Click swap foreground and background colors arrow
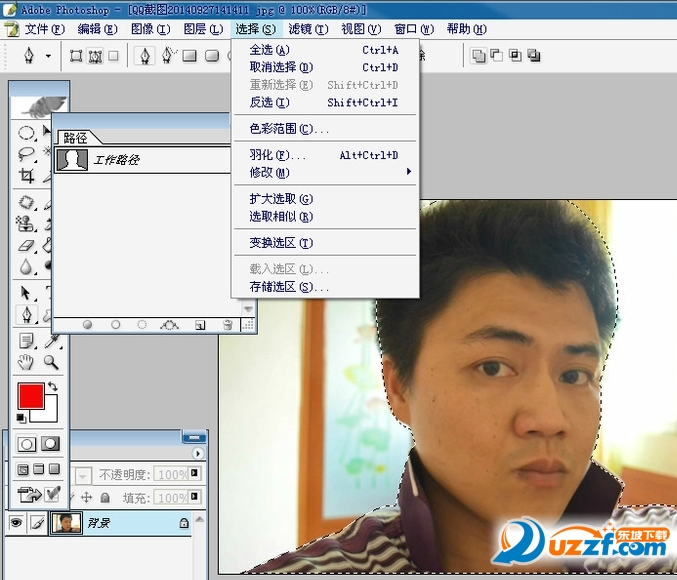 (52, 386)
